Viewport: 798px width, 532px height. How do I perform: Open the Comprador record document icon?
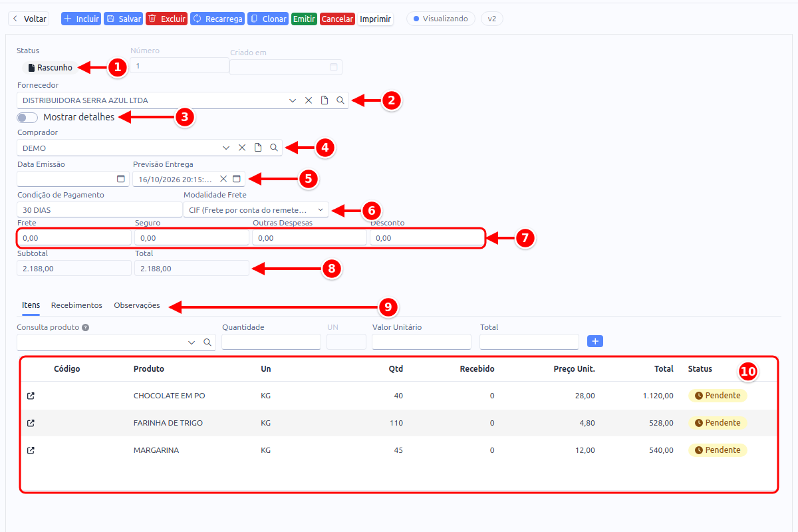click(x=258, y=148)
